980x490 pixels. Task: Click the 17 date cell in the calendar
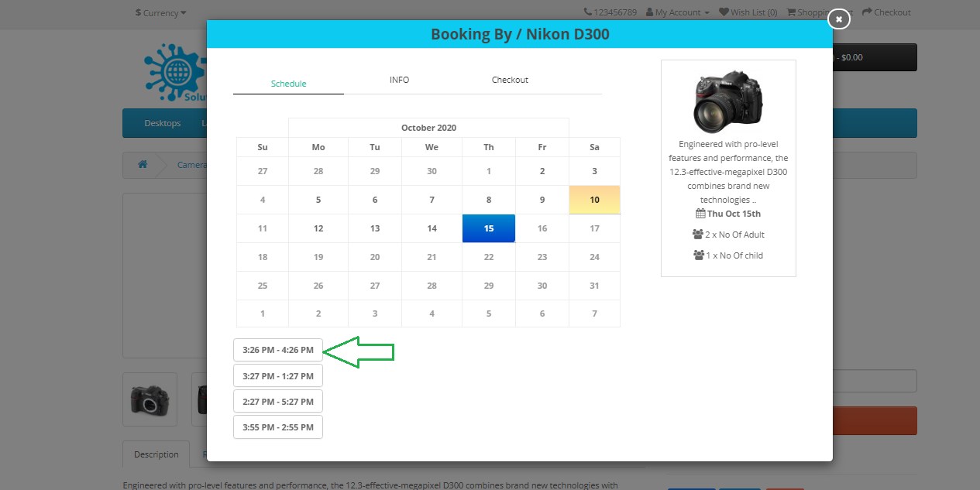594,228
